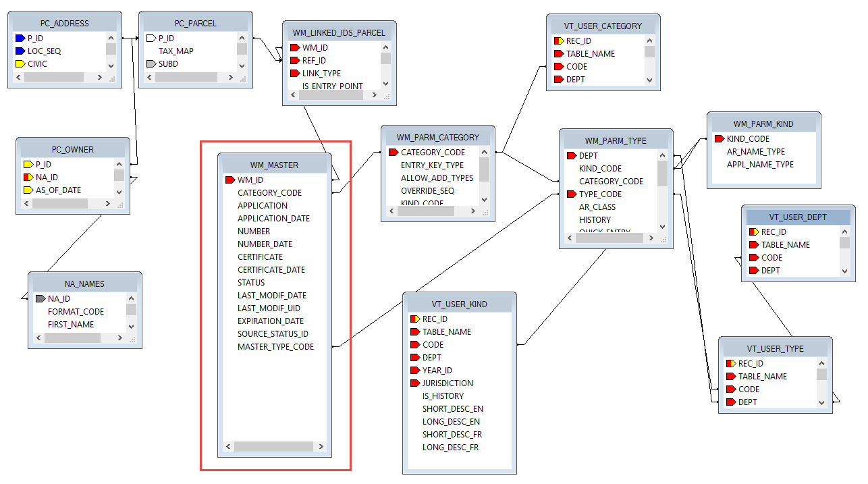
Task: Select the VT_USER_DEPT table title bar
Action: click(797, 217)
